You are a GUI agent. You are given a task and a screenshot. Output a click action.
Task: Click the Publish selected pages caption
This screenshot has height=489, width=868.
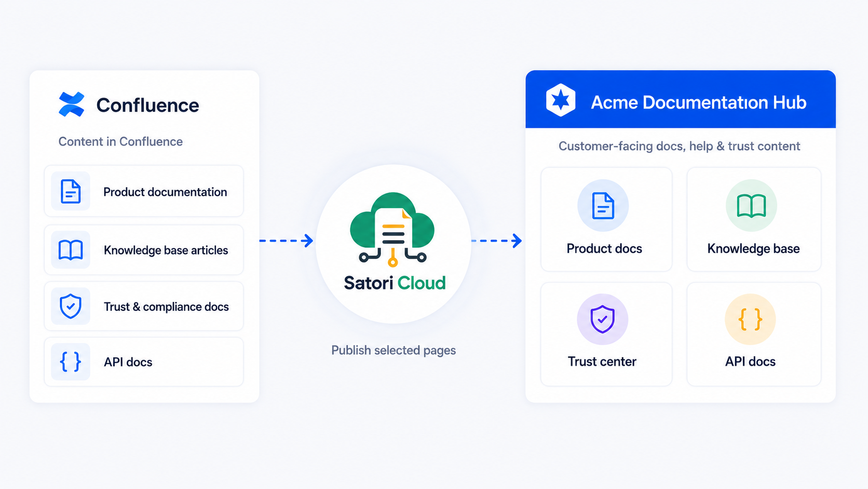pyautogui.click(x=394, y=350)
